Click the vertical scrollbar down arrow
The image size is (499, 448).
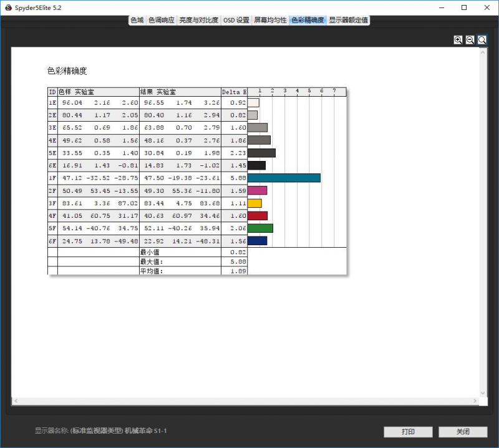click(x=482, y=392)
